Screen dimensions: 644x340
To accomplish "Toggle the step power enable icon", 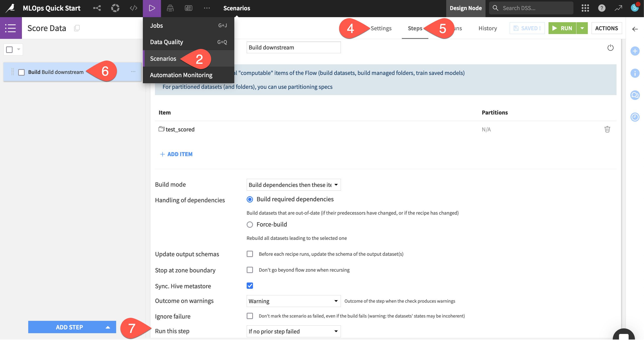I will (610, 48).
